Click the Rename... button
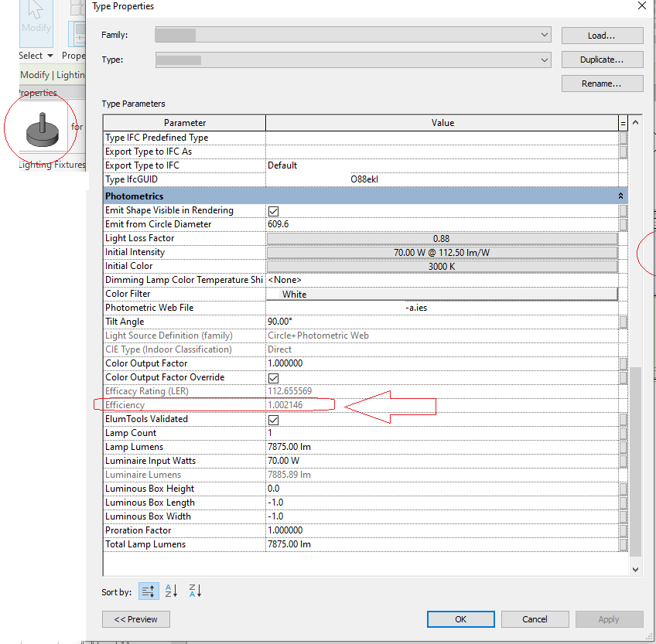 click(602, 83)
